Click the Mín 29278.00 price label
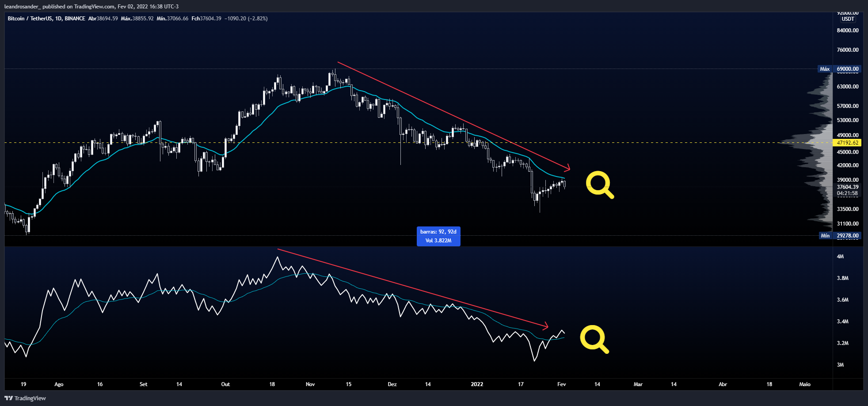The height and width of the screenshot is (406, 868). coord(839,236)
